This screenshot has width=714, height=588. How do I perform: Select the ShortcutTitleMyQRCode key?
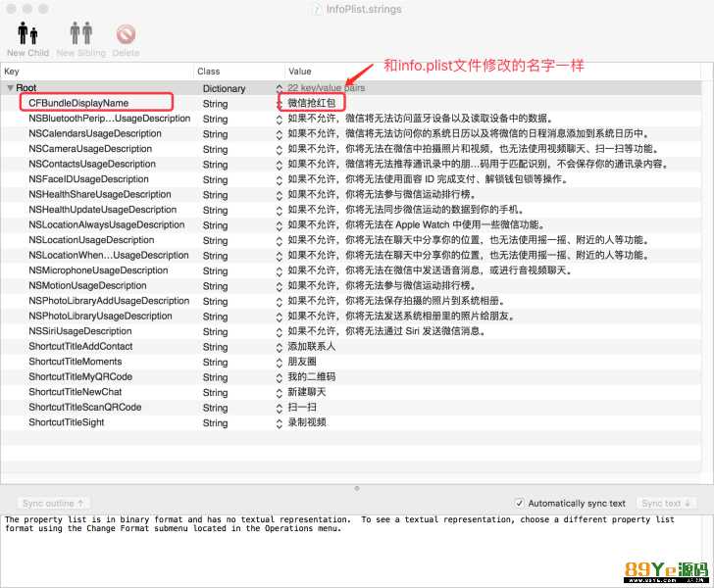click(x=80, y=377)
